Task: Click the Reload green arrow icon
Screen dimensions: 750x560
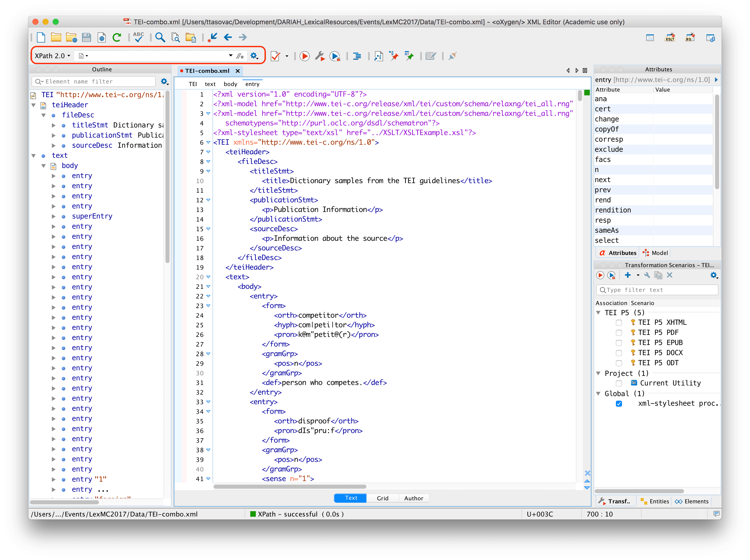Action: (x=117, y=37)
